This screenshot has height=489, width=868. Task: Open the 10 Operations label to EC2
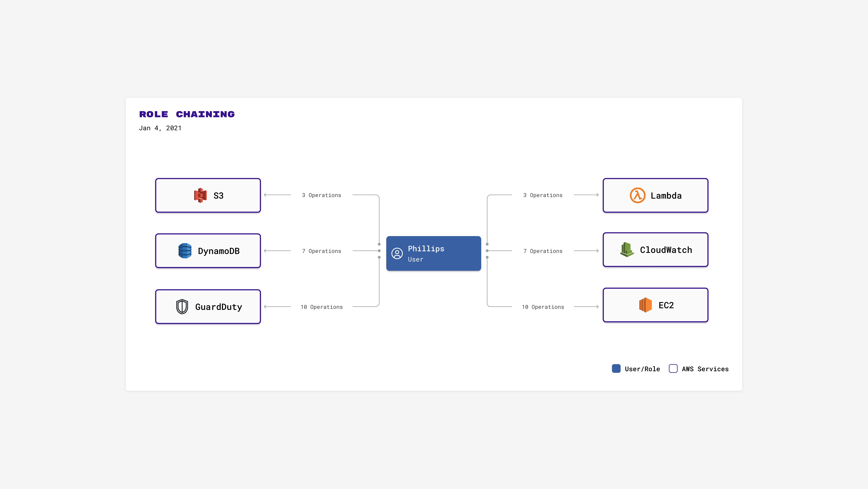tap(542, 307)
